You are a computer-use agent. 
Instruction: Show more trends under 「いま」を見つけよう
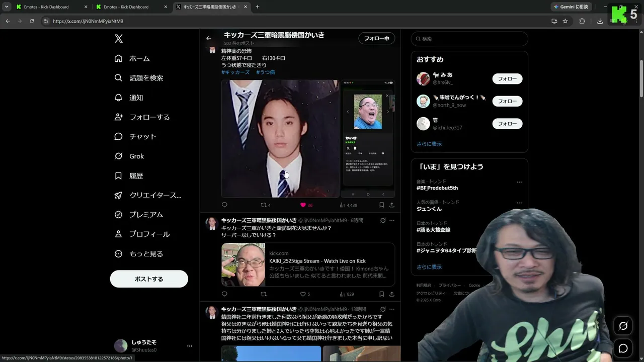(x=429, y=267)
